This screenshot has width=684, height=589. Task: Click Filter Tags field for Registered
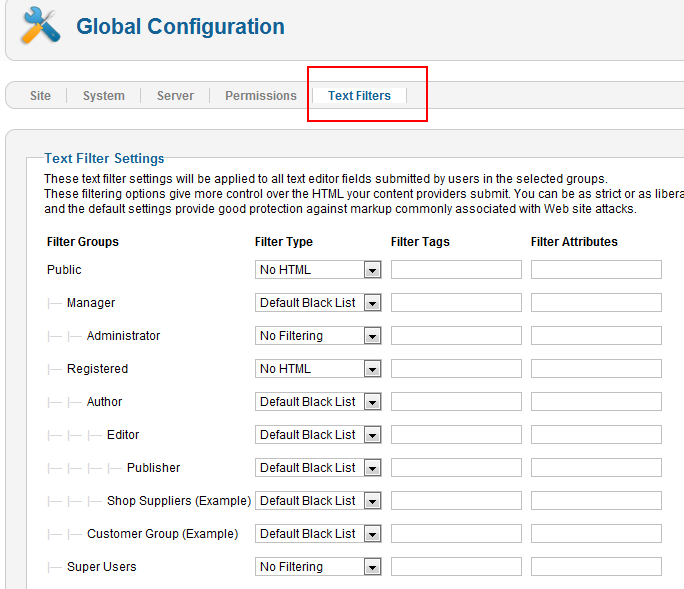[456, 369]
